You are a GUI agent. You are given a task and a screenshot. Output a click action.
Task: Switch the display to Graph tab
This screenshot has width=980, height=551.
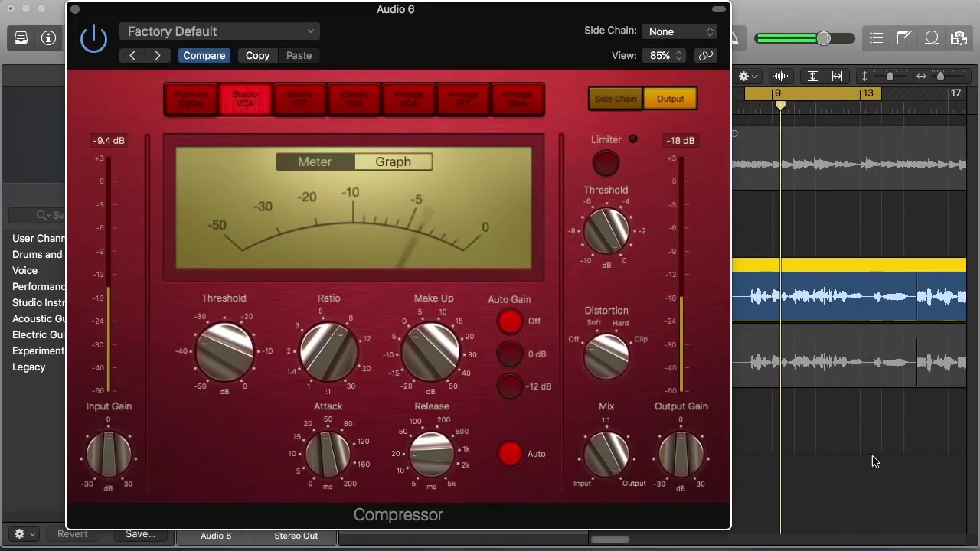click(x=393, y=161)
